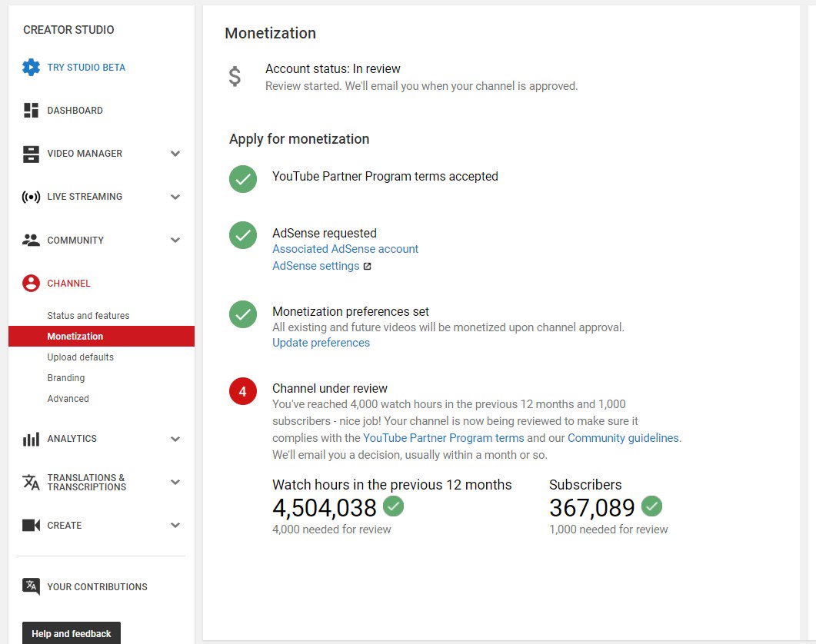Click the 4,504,038 watch hours value

click(325, 508)
